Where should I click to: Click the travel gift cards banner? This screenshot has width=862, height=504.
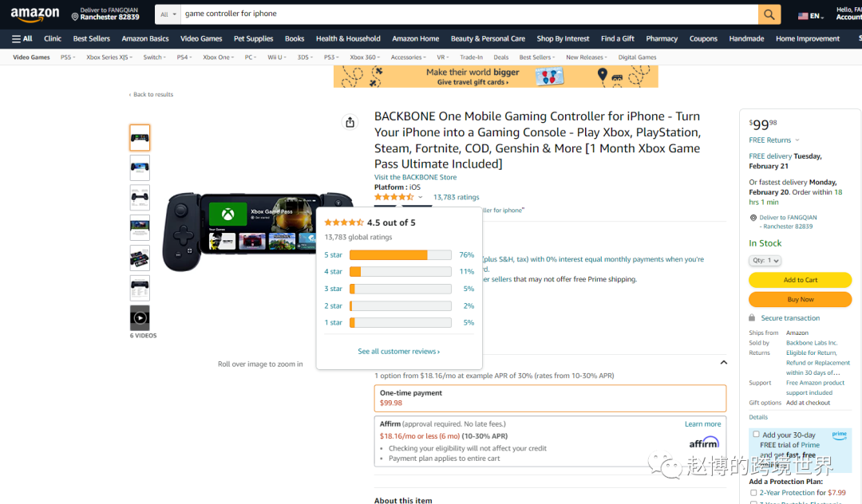point(496,77)
